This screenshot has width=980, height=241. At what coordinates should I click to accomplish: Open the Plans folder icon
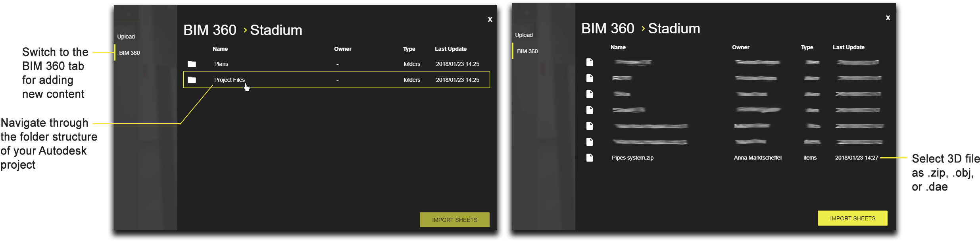(192, 64)
